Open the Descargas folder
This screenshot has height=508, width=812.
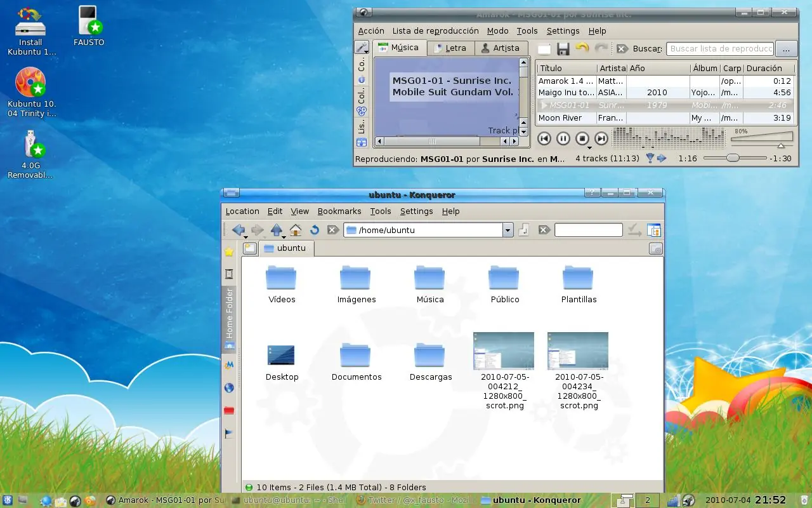point(430,361)
